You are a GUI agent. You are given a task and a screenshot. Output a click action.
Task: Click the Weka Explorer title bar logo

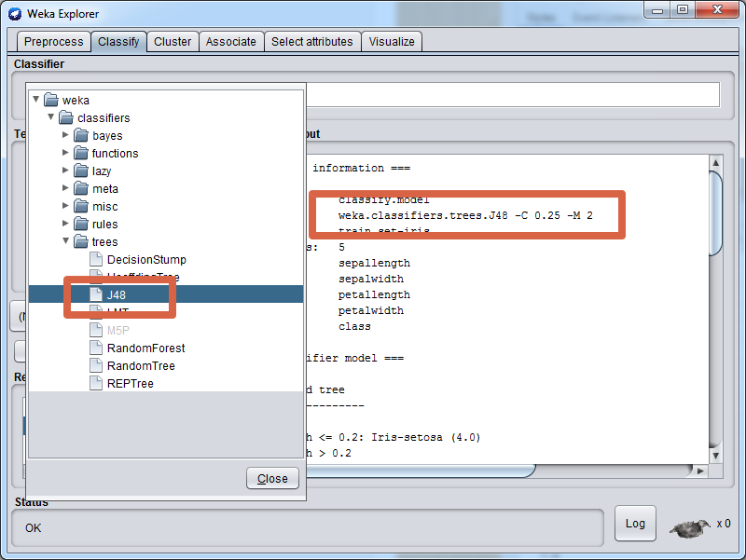(x=15, y=14)
